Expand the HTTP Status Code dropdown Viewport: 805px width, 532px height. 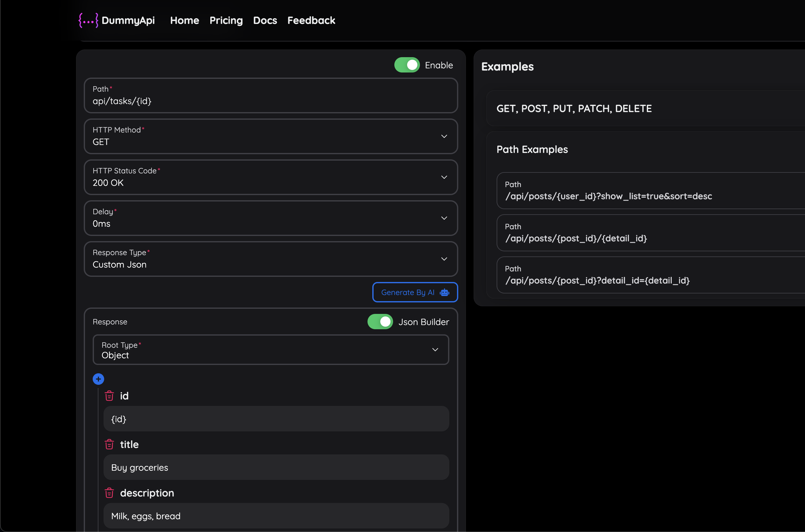[271, 178]
